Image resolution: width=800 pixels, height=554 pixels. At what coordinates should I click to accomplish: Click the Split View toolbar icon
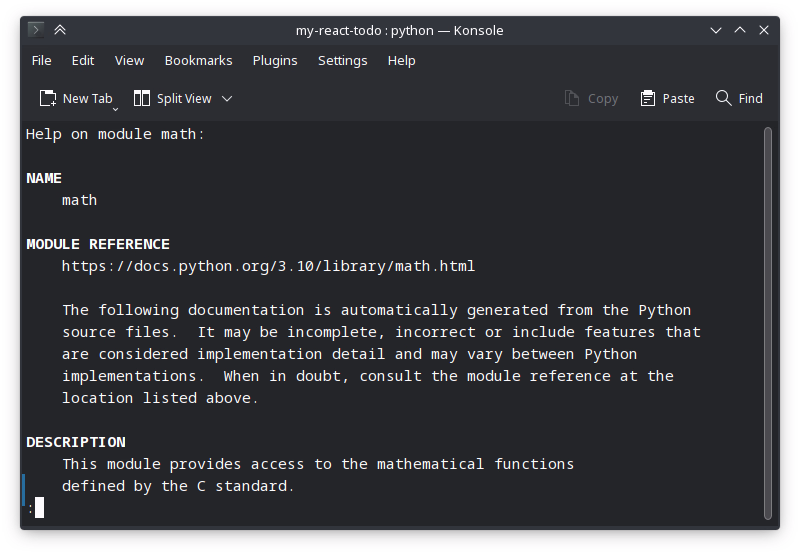click(142, 98)
